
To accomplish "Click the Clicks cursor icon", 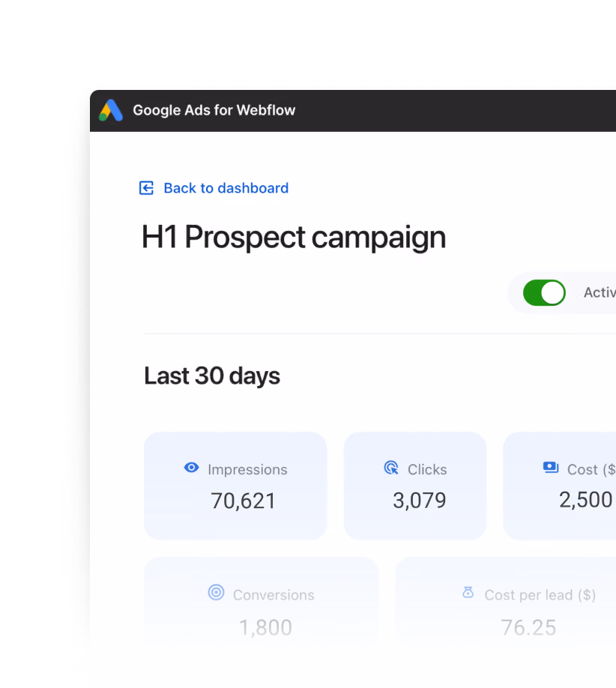I will [391, 468].
